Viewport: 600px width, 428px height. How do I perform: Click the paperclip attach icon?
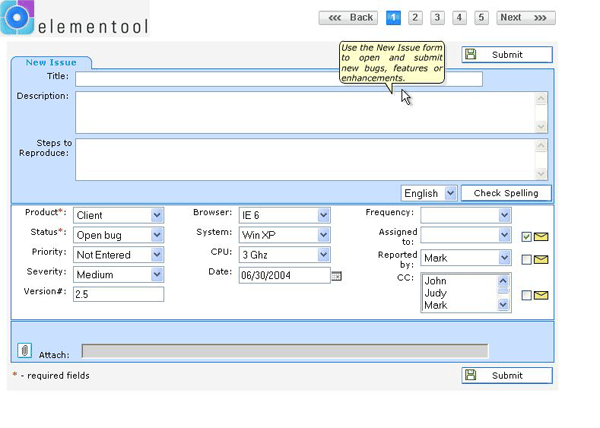point(24,350)
